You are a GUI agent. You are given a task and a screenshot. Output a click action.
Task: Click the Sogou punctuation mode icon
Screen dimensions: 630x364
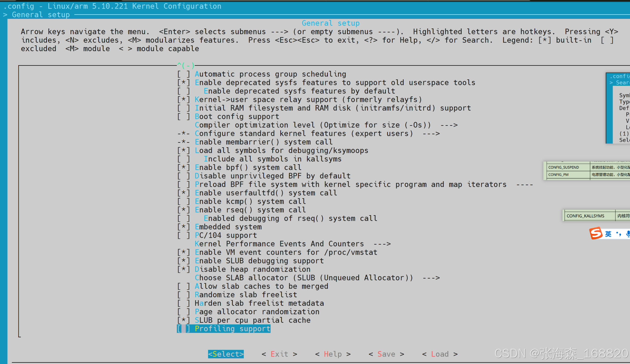click(618, 234)
